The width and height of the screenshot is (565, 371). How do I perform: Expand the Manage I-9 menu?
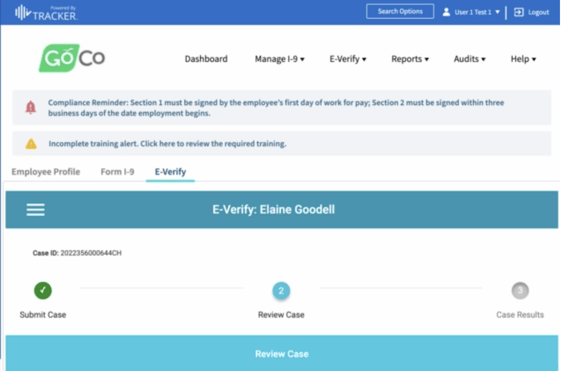(x=280, y=59)
